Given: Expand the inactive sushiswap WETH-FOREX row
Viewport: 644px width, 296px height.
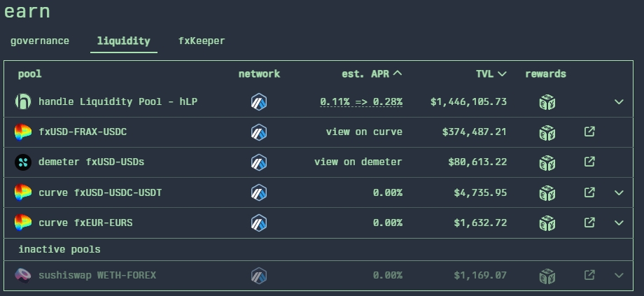Looking at the screenshot, I should (619, 275).
